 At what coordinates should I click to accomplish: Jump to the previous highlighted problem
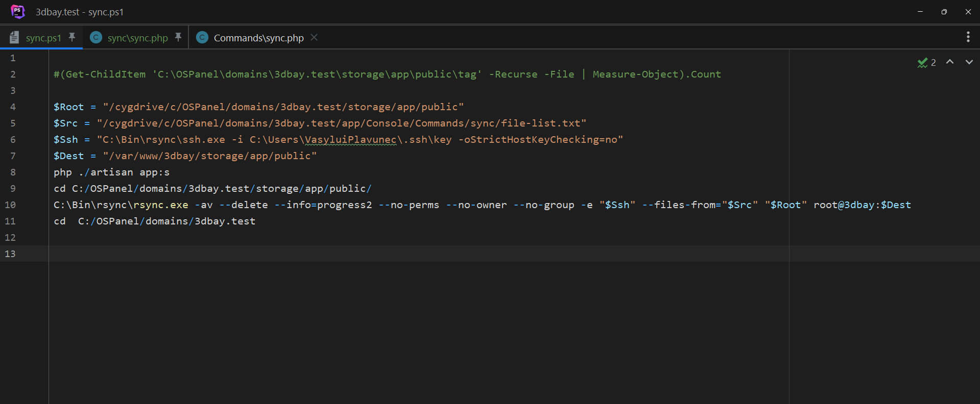pos(950,62)
